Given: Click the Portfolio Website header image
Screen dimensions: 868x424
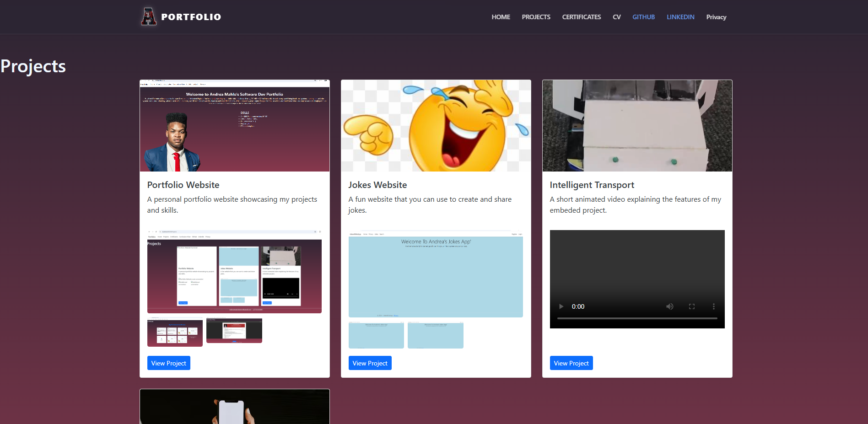Looking at the screenshot, I should pos(234,126).
